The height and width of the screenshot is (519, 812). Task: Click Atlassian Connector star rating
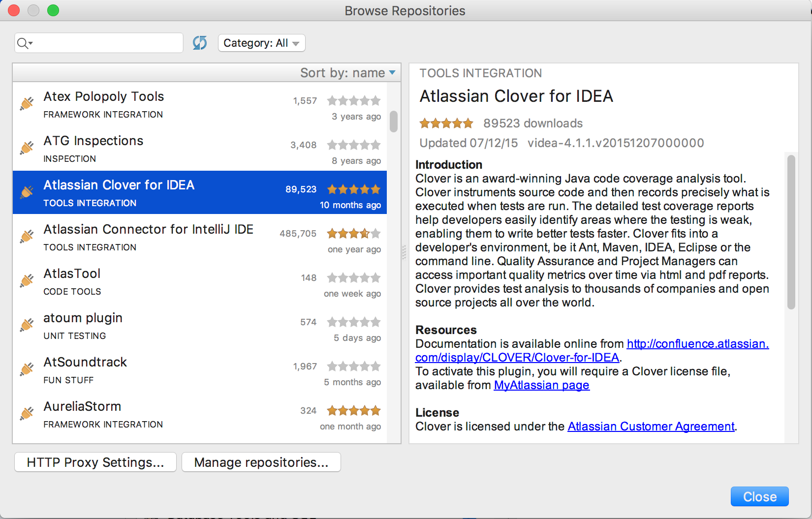[354, 234]
